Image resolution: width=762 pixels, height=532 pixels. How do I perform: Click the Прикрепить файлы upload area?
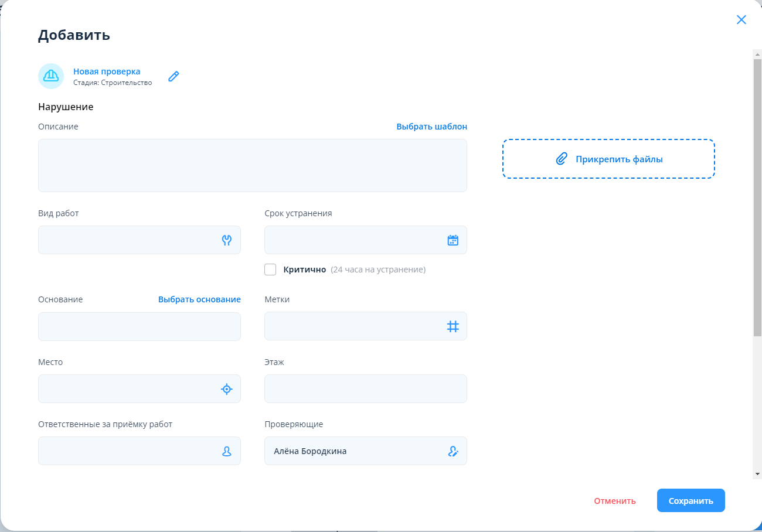[x=608, y=159]
